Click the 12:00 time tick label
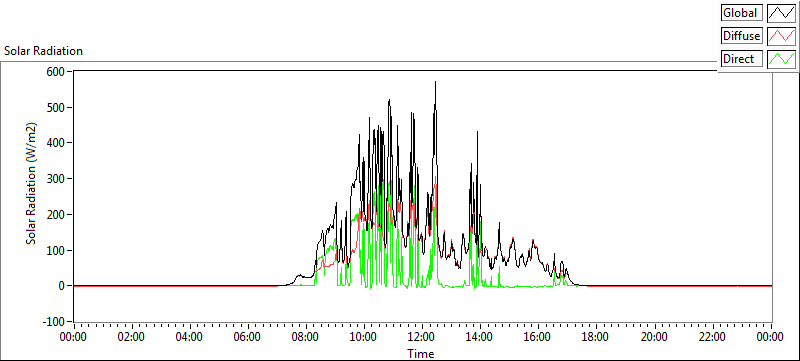 (422, 337)
